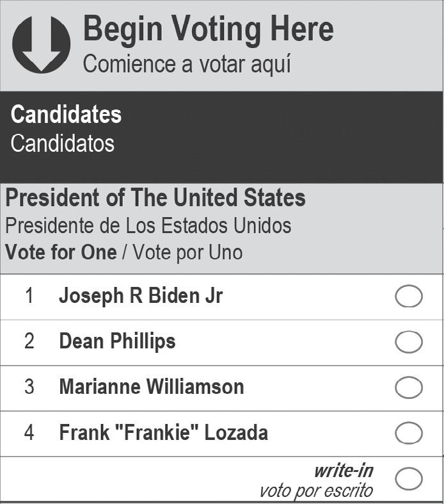Screen dimensions: 444x504
Task: Click the candidate name Joseph R Biden Jr
Action: coord(141,297)
